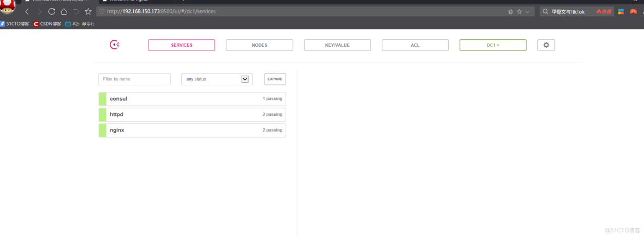644x237 pixels.
Task: Go back with the browser back arrow
Action: tap(27, 11)
